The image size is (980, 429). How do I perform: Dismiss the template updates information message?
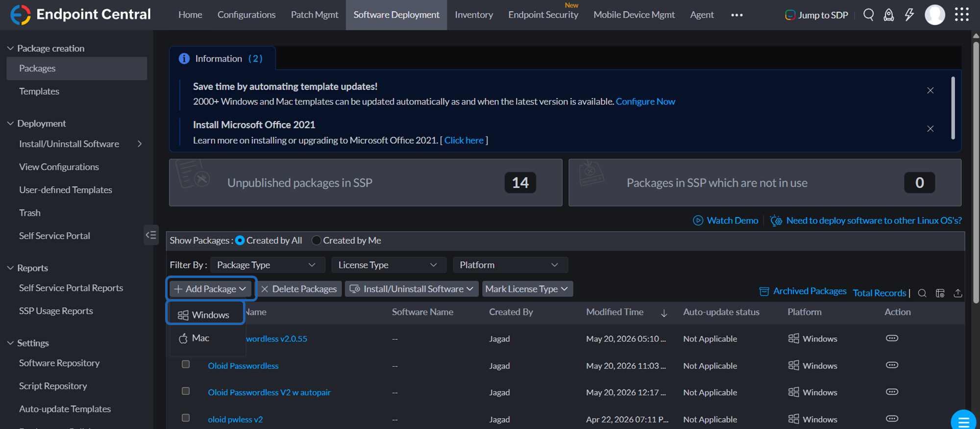coord(930,91)
